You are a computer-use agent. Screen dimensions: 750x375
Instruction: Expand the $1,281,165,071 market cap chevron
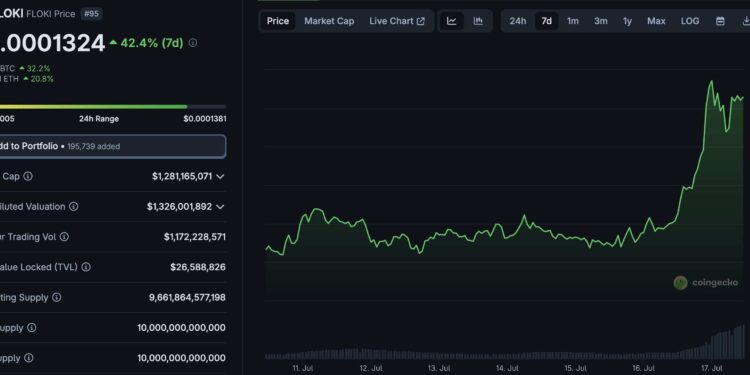(x=220, y=176)
